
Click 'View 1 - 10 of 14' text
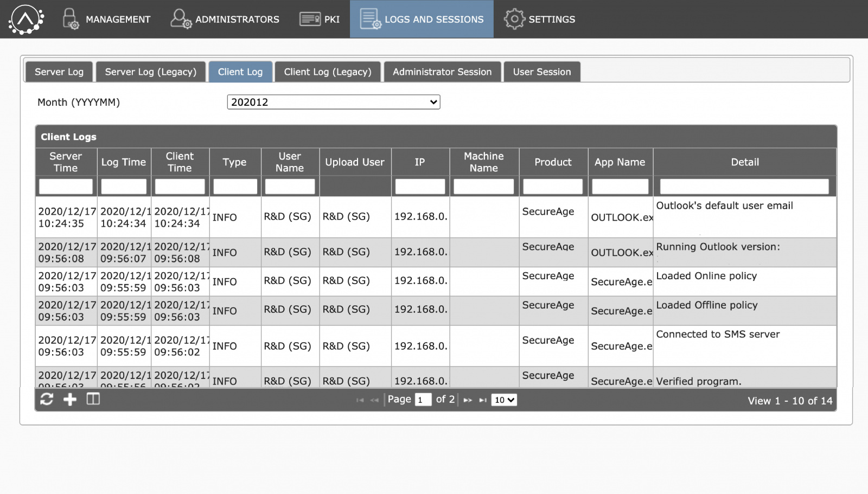tap(790, 401)
